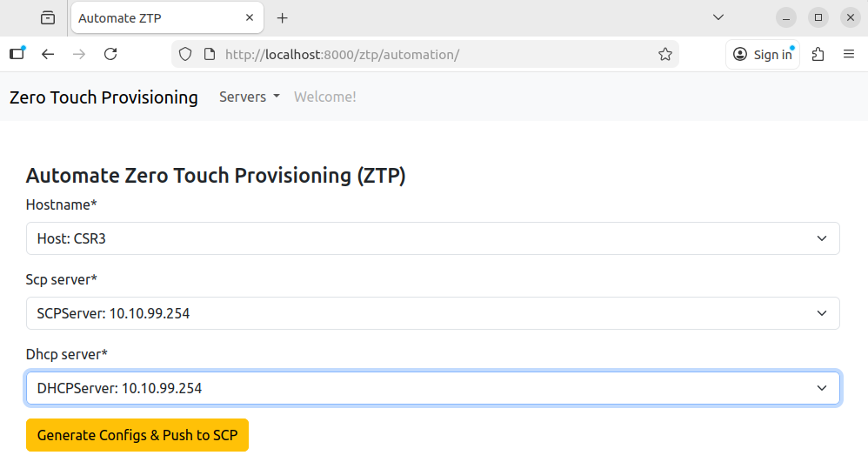Open the extensions puzzle icon

click(x=818, y=54)
